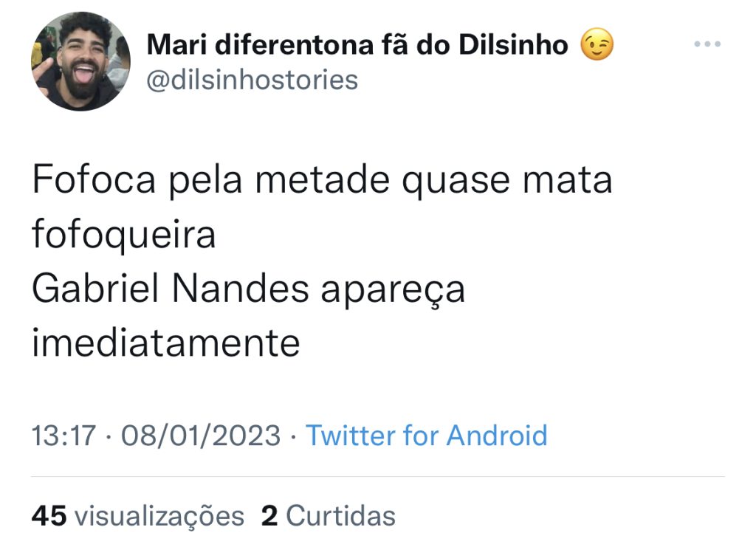This screenshot has height=550, width=756.
Task: Open the 'Twitter for Android' source link
Action: (x=427, y=436)
